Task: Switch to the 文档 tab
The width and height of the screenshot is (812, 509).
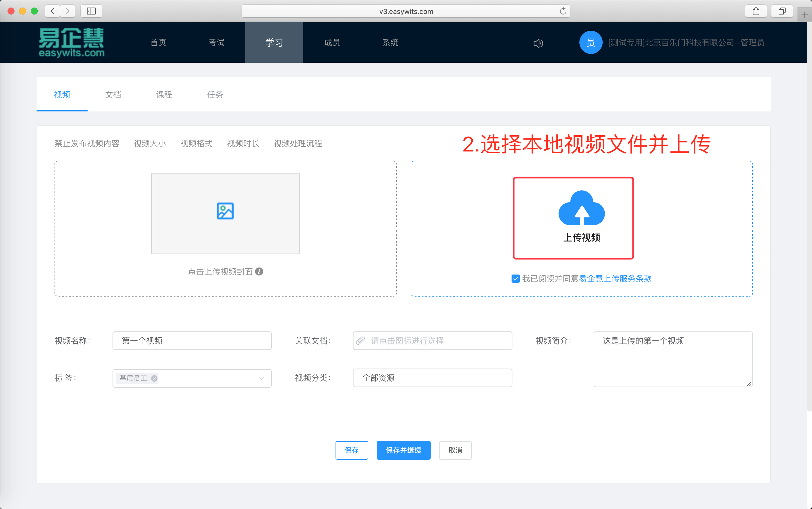Action: coord(113,95)
